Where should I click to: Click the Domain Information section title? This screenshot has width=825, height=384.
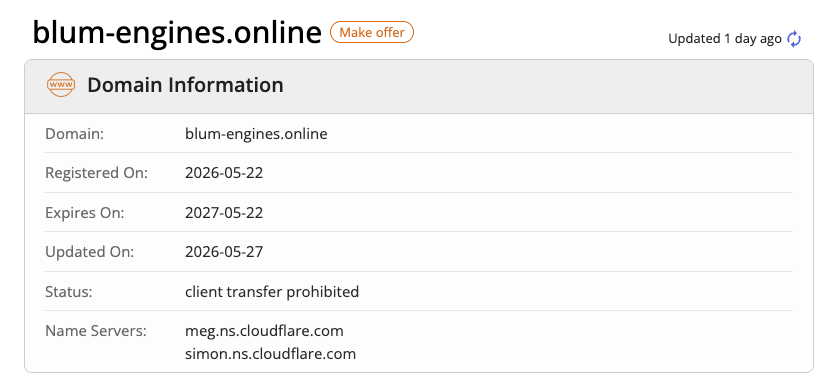(185, 85)
